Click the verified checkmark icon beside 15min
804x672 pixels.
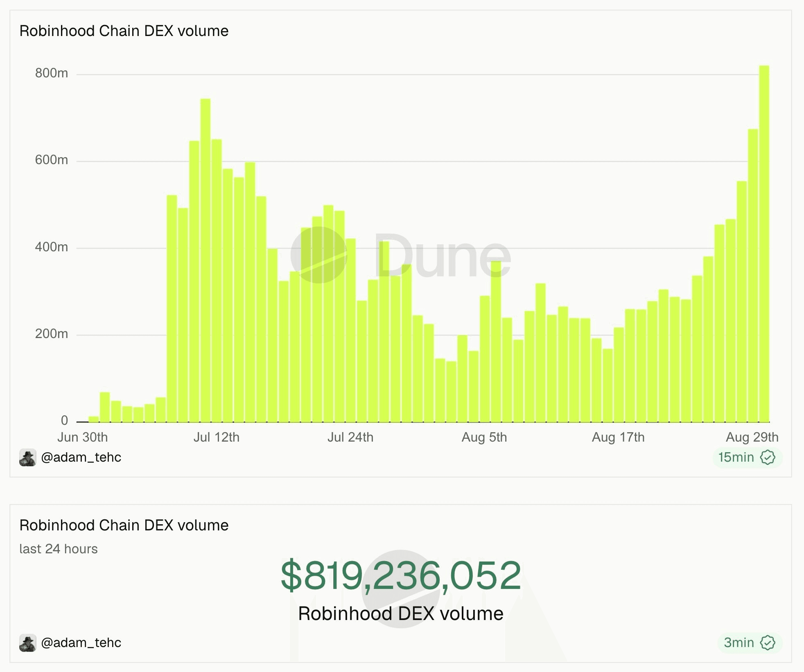point(768,457)
